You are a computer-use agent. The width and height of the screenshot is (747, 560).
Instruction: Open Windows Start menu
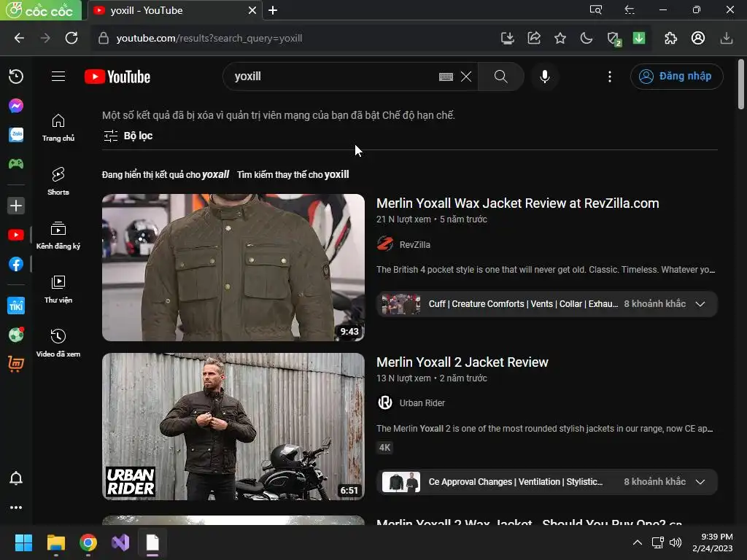23,542
